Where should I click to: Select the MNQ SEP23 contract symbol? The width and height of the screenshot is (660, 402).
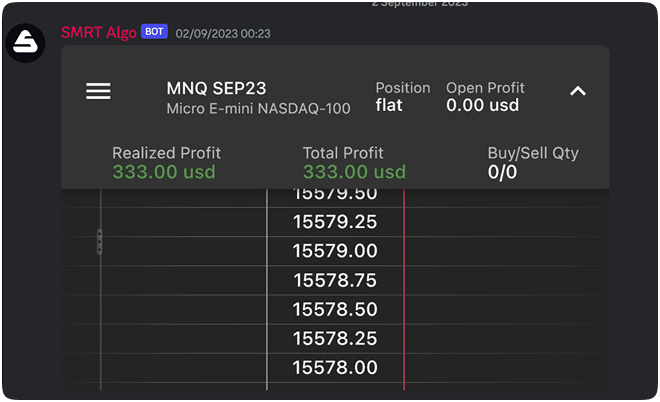coord(216,88)
